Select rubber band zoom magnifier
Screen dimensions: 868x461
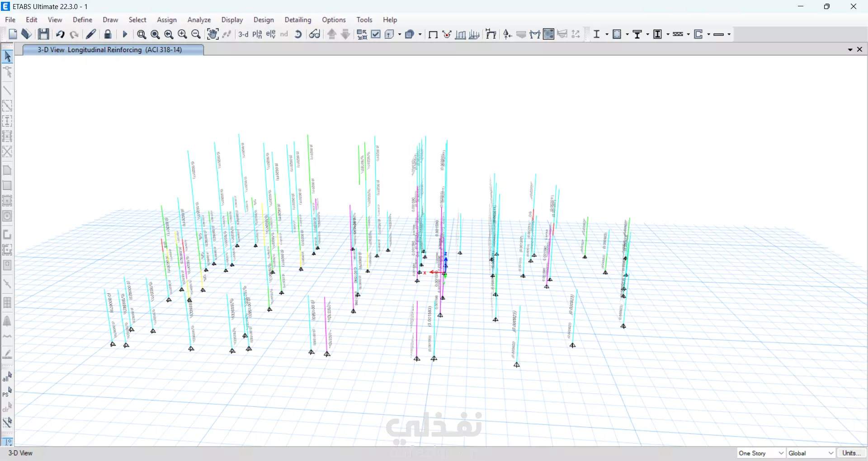pyautogui.click(x=142, y=34)
